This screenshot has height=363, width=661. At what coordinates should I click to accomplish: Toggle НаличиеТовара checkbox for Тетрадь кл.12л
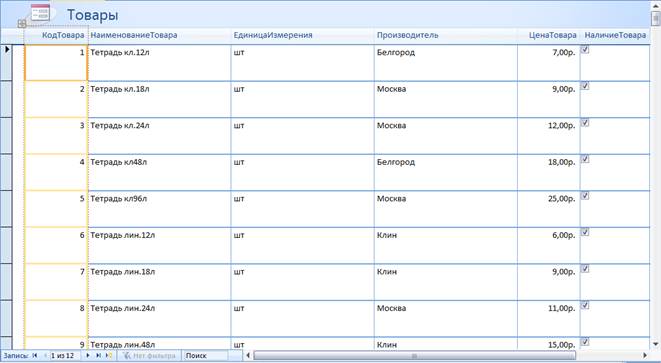[585, 49]
